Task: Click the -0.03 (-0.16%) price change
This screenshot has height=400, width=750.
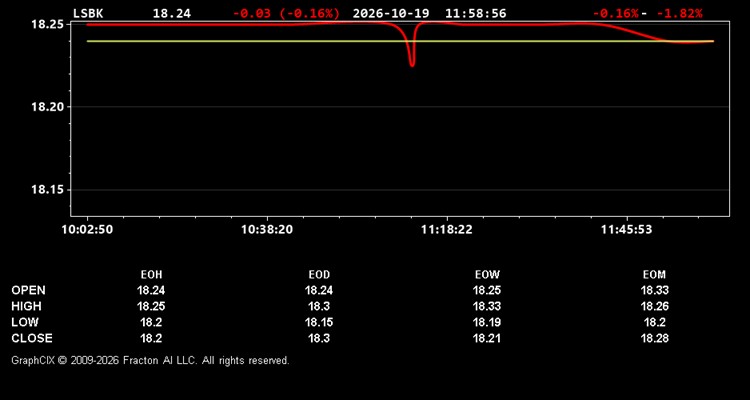Action: coord(286,13)
